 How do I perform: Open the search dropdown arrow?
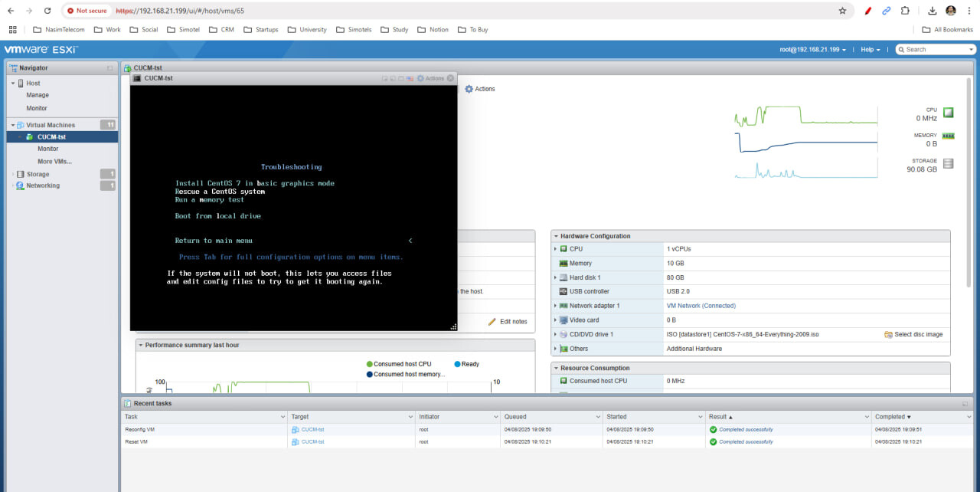(x=972, y=49)
